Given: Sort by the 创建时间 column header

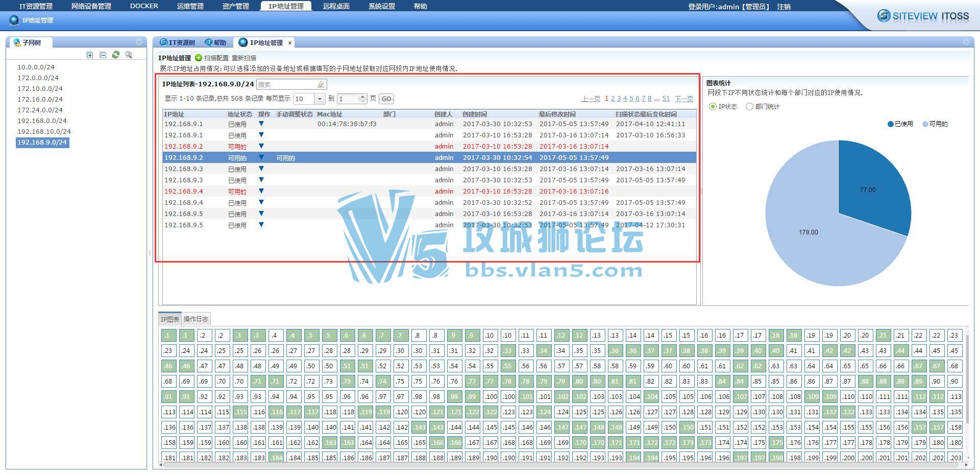Looking at the screenshot, I should pyautogui.click(x=499, y=114).
